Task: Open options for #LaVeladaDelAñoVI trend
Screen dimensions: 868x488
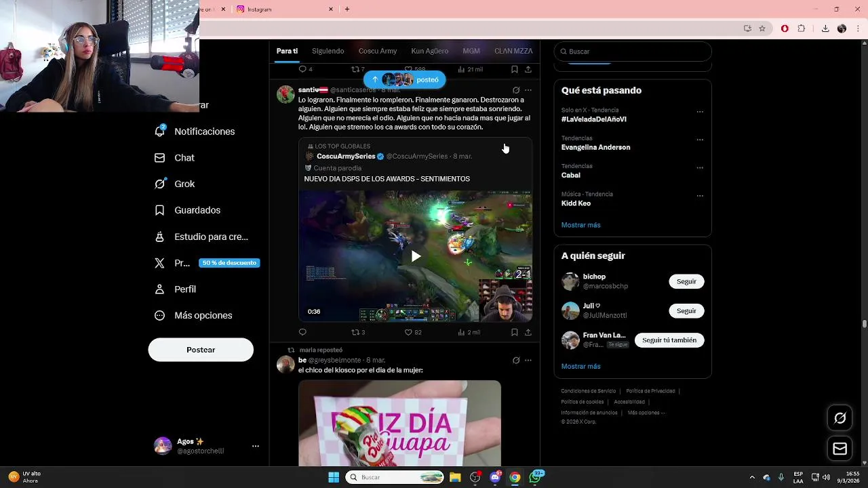Action: [700, 112]
